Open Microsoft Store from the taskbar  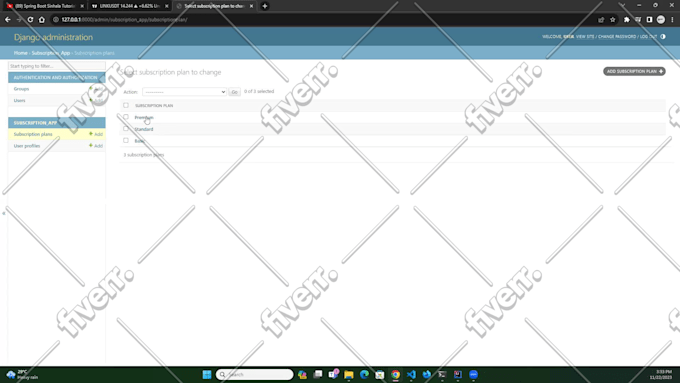[380, 374]
